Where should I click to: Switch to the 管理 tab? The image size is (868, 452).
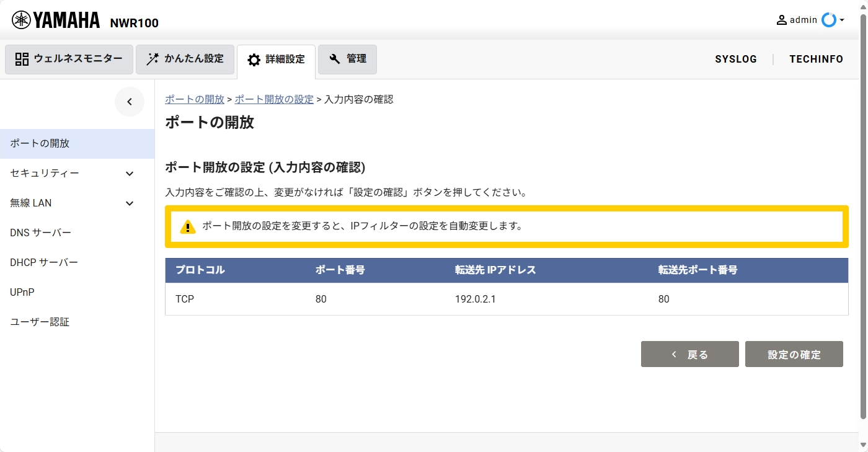[x=347, y=60]
